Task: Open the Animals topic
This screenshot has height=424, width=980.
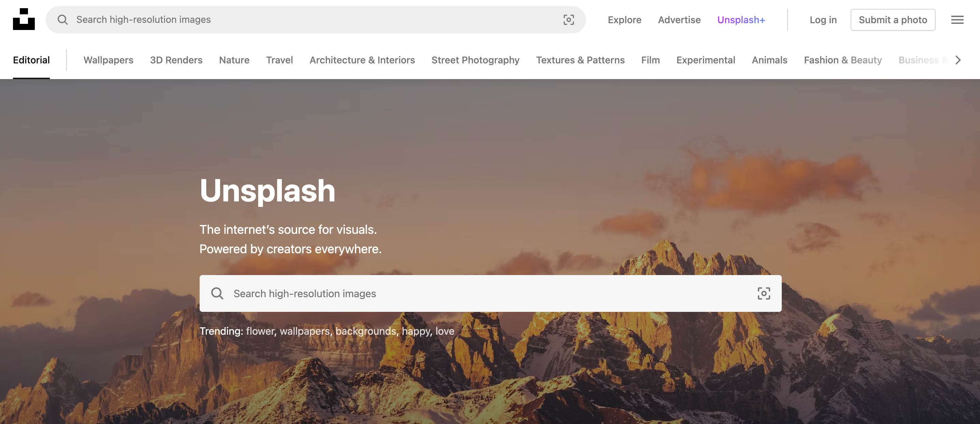Action: 769,60
